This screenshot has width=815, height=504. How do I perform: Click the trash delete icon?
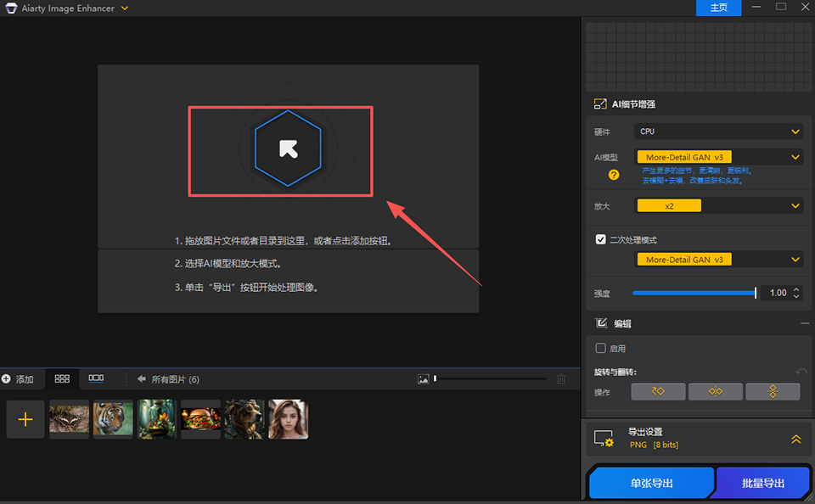click(561, 379)
